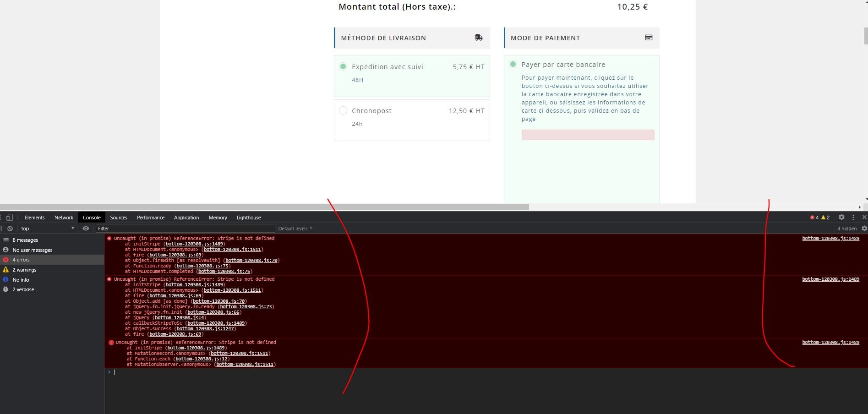
Task: Open the DevTools three-dot customize menu
Action: click(853, 218)
